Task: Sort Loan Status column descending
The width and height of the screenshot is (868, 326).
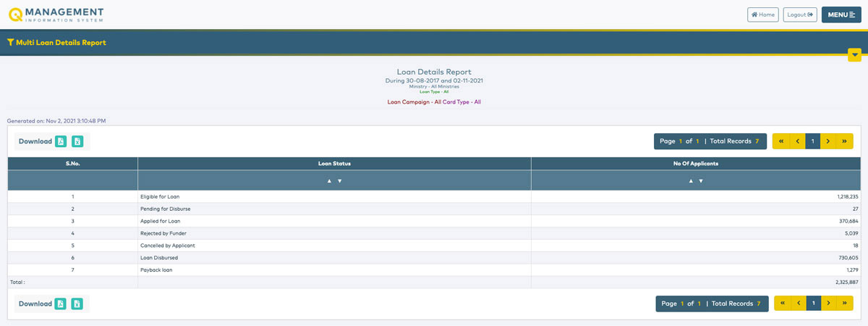Action: pos(339,180)
